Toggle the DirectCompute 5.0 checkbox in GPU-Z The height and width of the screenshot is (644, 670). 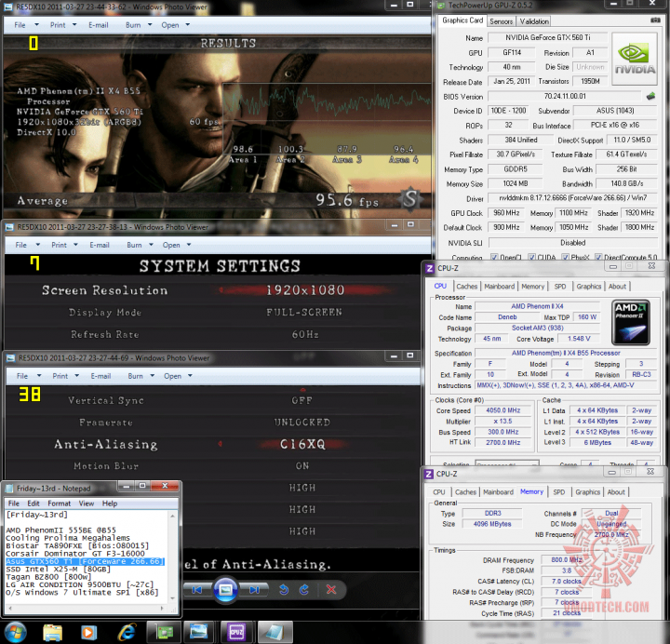(x=598, y=257)
